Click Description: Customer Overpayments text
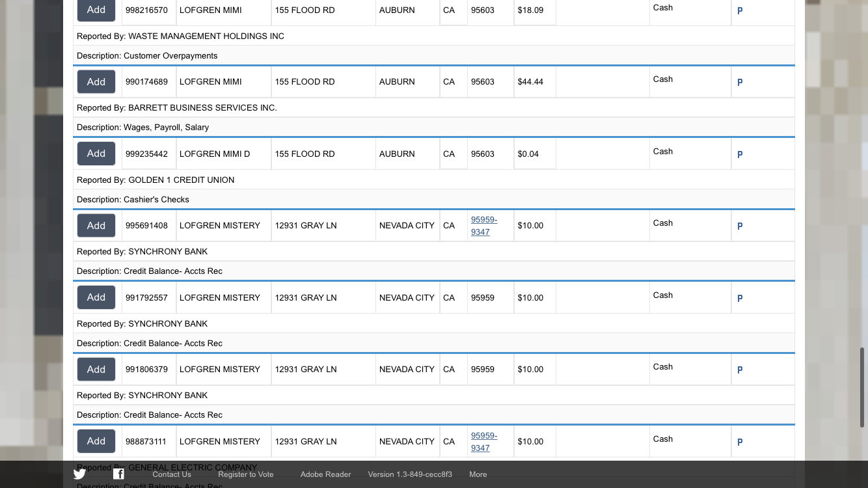The height and width of the screenshot is (488, 868). click(x=147, y=56)
